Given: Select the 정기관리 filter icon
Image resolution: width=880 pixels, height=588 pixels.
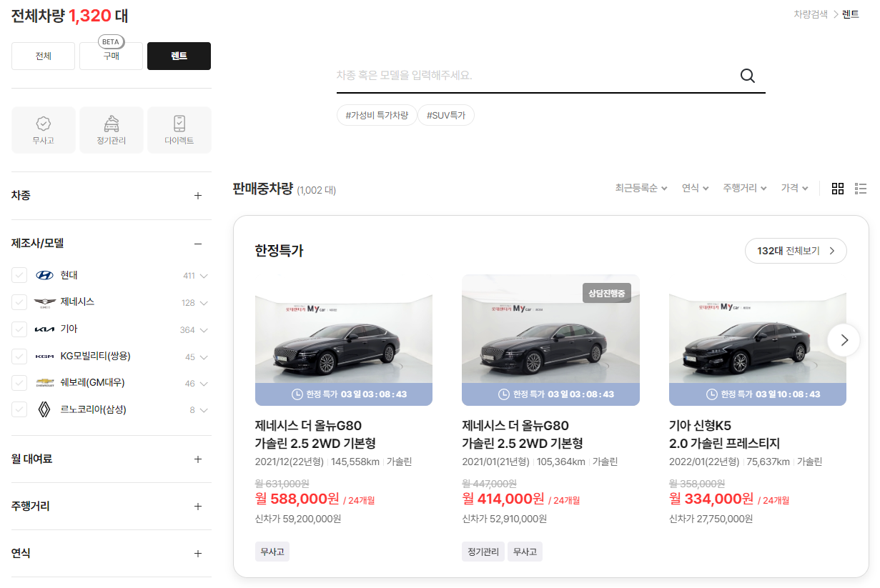Looking at the screenshot, I should (112, 130).
